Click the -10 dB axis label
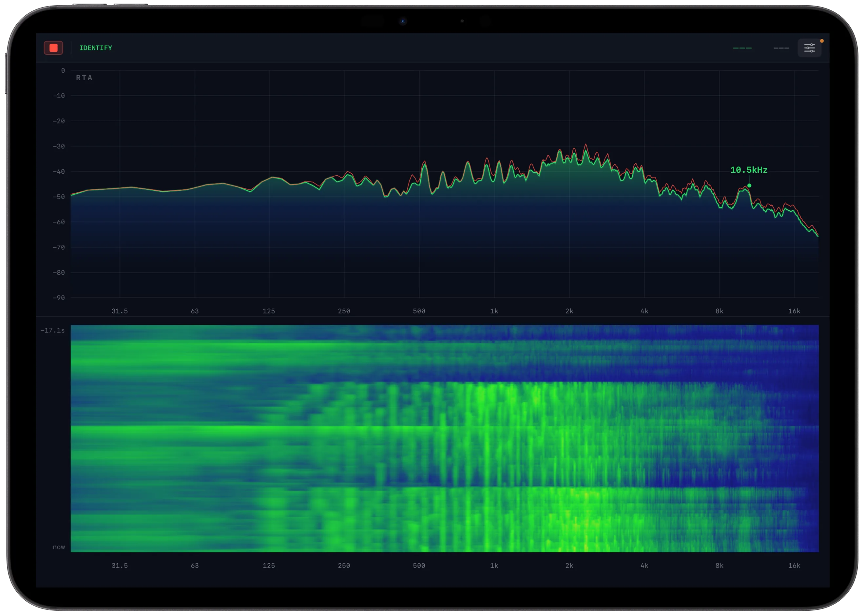This screenshot has width=865, height=616. (59, 96)
